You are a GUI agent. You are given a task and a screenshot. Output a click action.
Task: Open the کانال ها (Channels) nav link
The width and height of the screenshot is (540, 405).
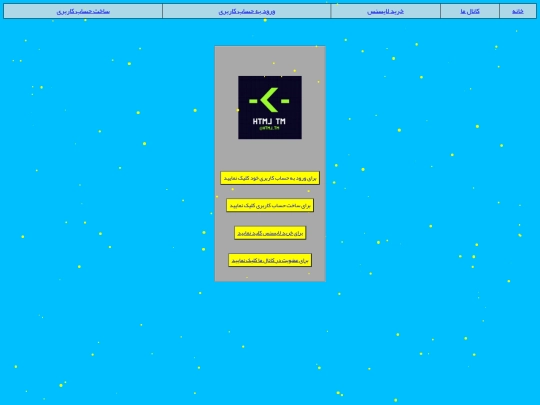click(470, 11)
